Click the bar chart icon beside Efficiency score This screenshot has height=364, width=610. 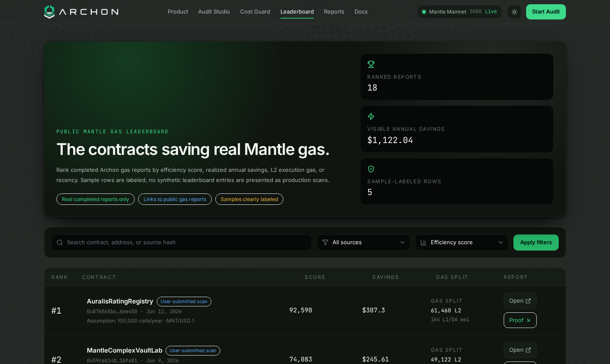pyautogui.click(x=424, y=243)
